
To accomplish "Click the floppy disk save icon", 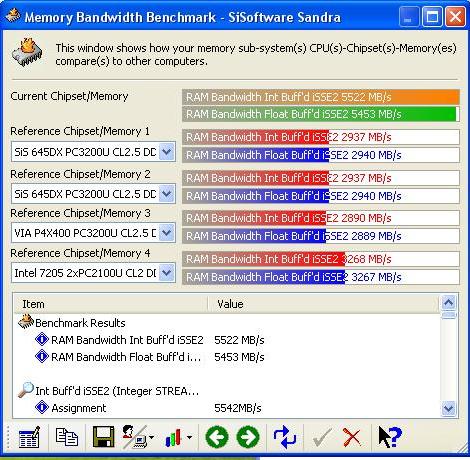I will (x=103, y=437).
